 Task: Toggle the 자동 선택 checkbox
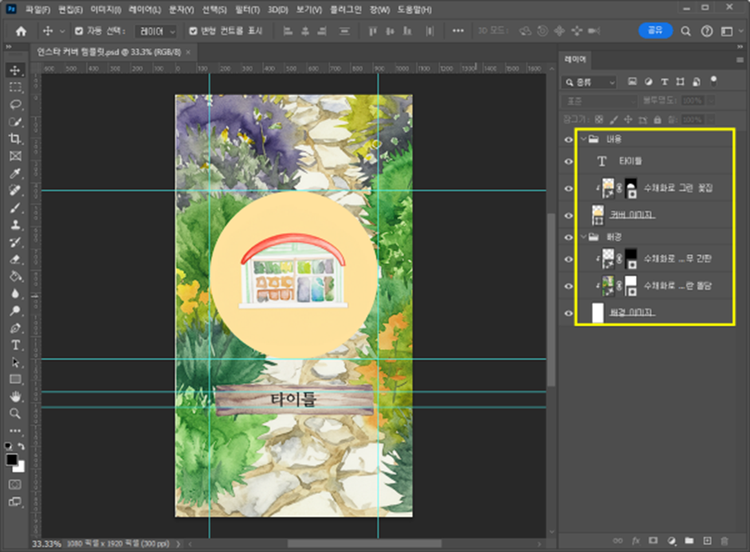(80, 31)
